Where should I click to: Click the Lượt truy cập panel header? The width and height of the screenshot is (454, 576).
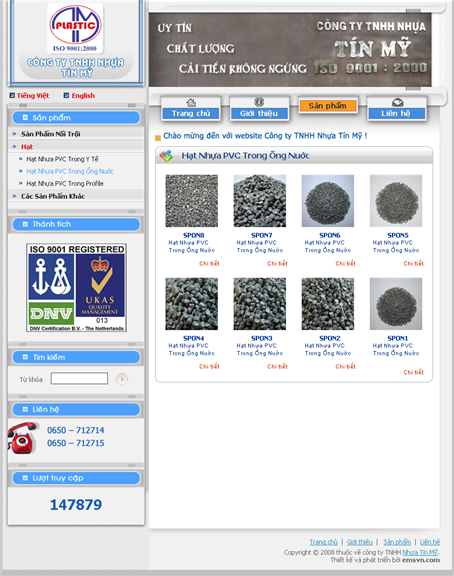coord(76,478)
